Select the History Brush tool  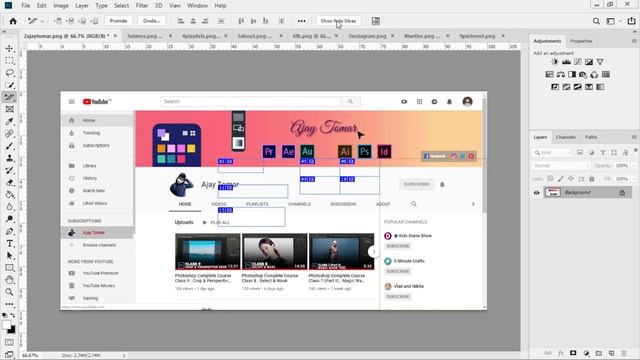[x=9, y=170]
